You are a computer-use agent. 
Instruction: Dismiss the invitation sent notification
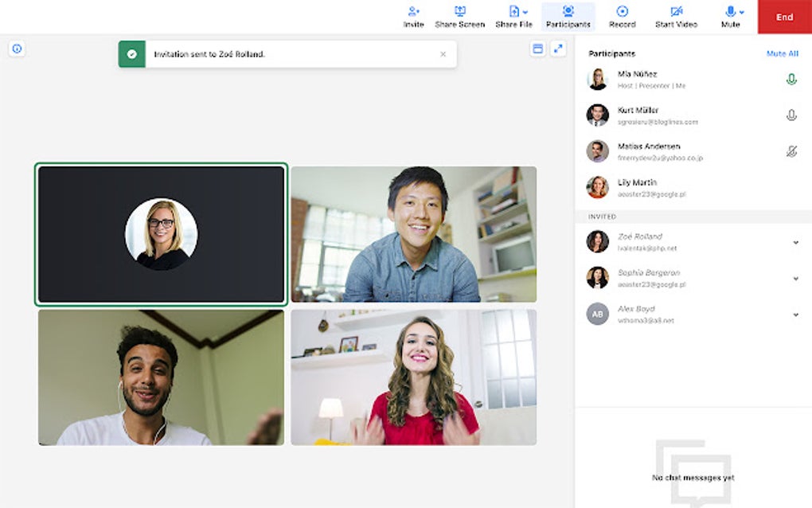pos(443,54)
